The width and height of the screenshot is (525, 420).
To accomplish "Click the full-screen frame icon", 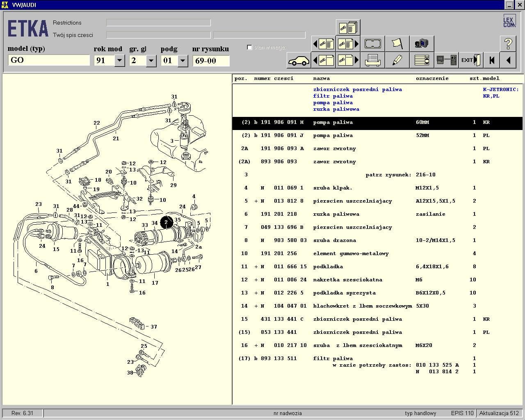I will (372, 43).
